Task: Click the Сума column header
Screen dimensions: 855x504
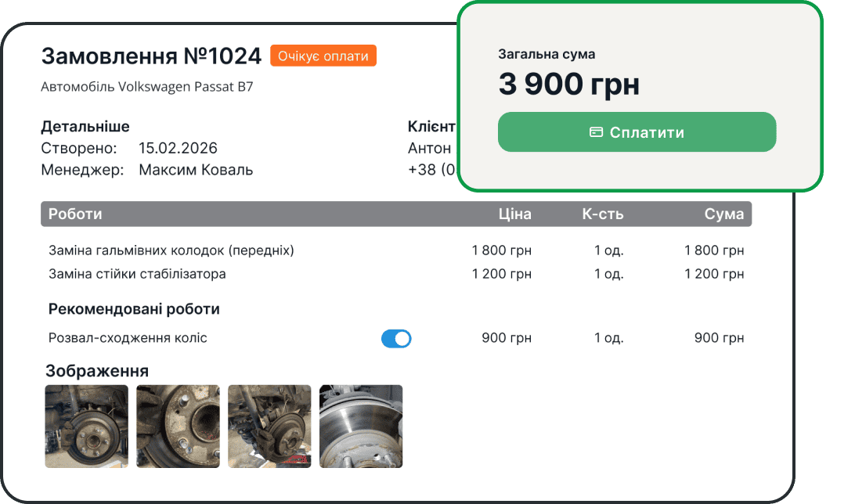Action: [x=726, y=213]
